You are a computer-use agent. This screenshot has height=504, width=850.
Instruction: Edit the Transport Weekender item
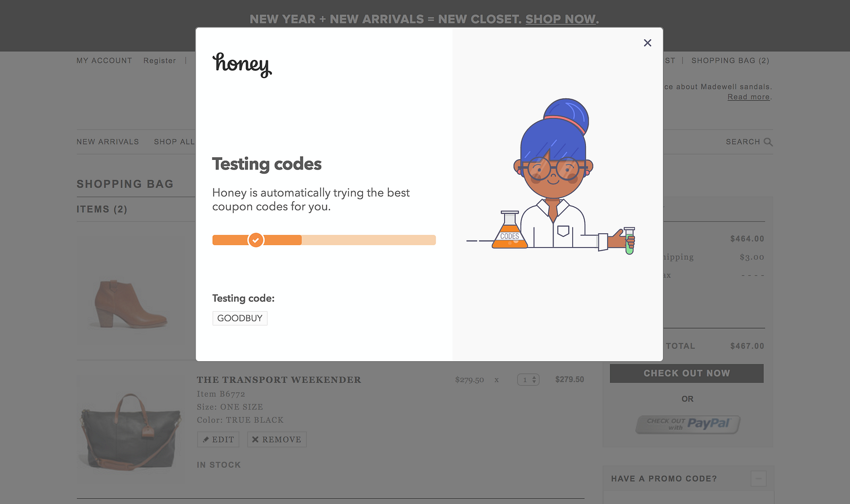218,440
